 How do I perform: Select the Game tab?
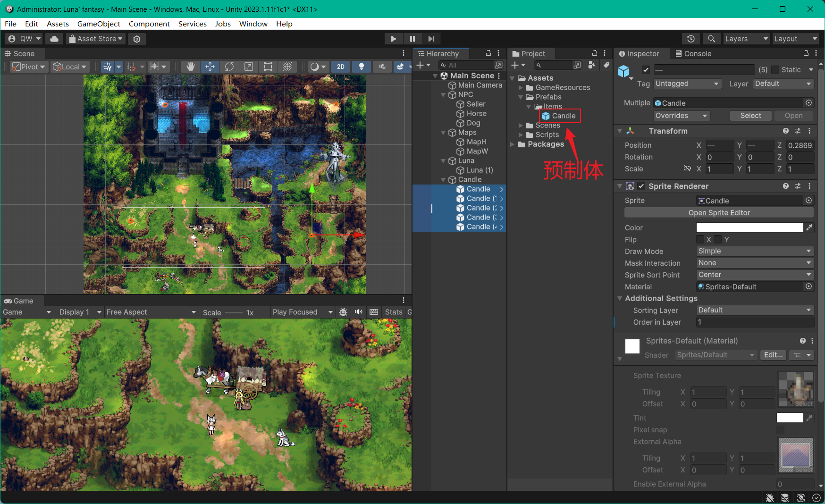[18, 301]
